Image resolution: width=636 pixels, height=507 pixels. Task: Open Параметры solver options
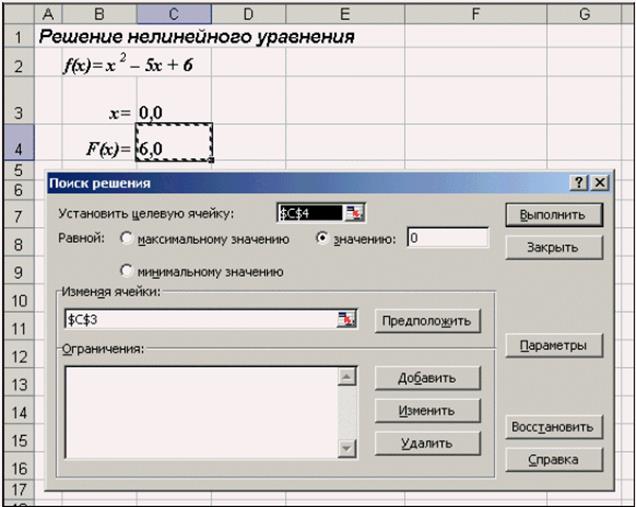[x=551, y=345]
